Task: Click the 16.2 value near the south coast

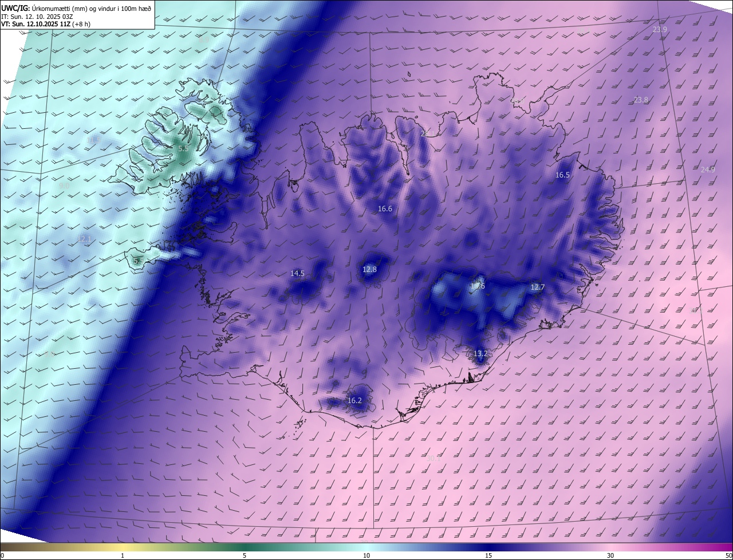Action: 354,400
